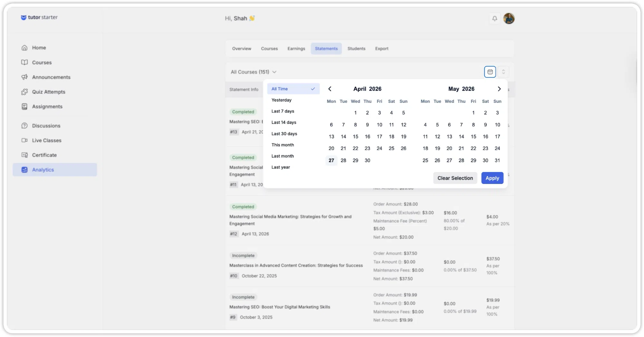Toggle the sort order arrows icon
The height and width of the screenshot is (337, 644).
(x=503, y=72)
